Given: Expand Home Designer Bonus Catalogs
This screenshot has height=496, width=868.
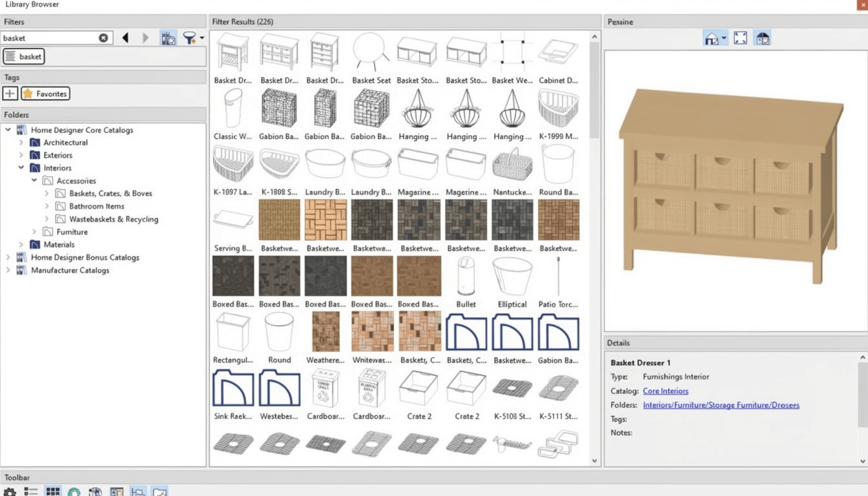Looking at the screenshot, I should (x=8, y=257).
